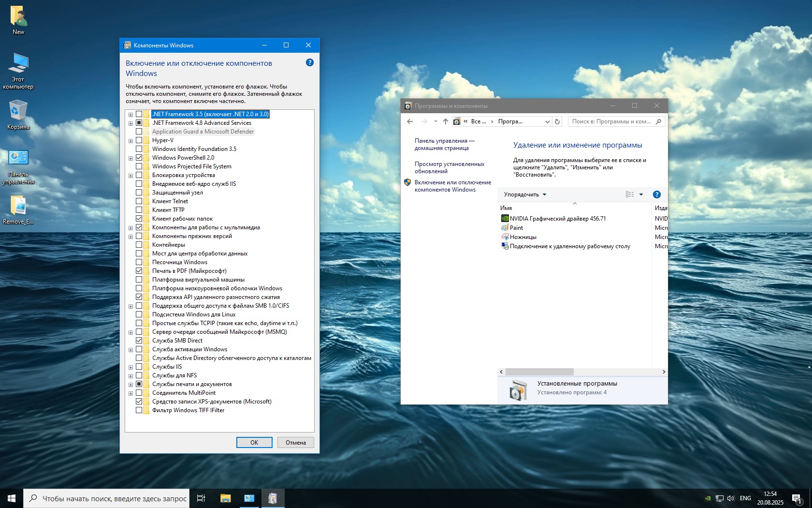This screenshot has height=508, width=812.
Task: Open the view options dropdown arrow
Action: [641, 194]
